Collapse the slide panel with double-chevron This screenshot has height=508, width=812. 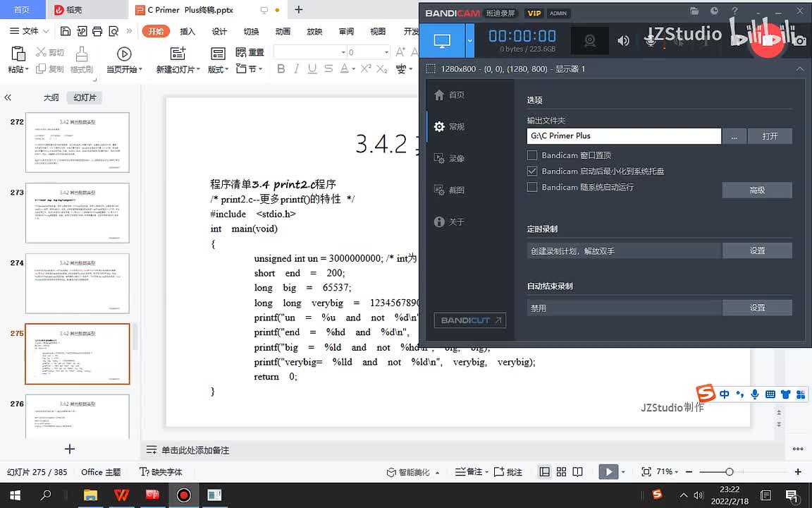[8, 97]
